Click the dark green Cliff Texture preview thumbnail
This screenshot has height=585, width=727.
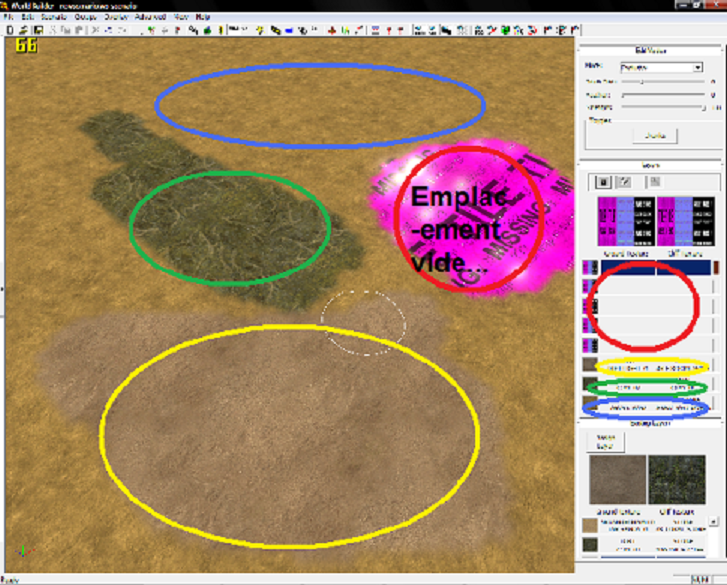677,480
